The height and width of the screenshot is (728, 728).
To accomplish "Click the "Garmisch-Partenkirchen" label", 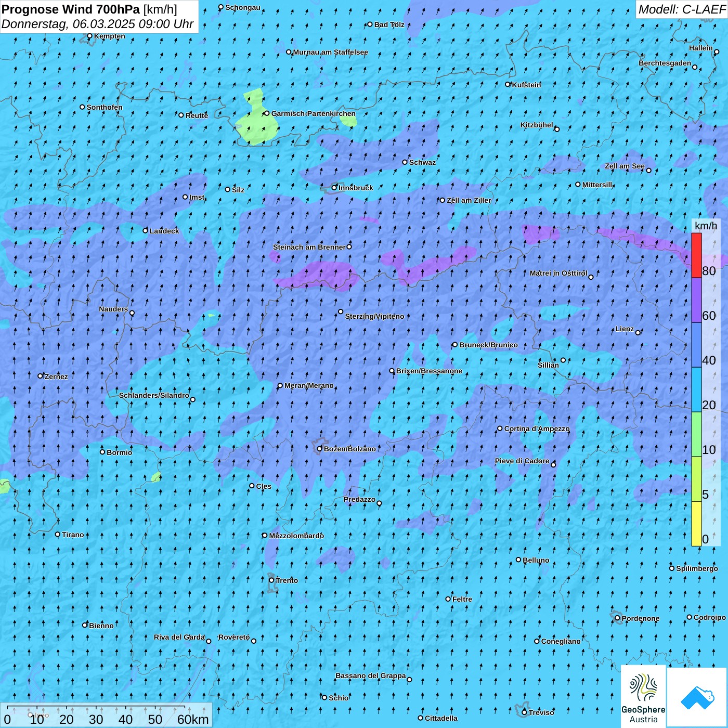I will [x=314, y=113].
